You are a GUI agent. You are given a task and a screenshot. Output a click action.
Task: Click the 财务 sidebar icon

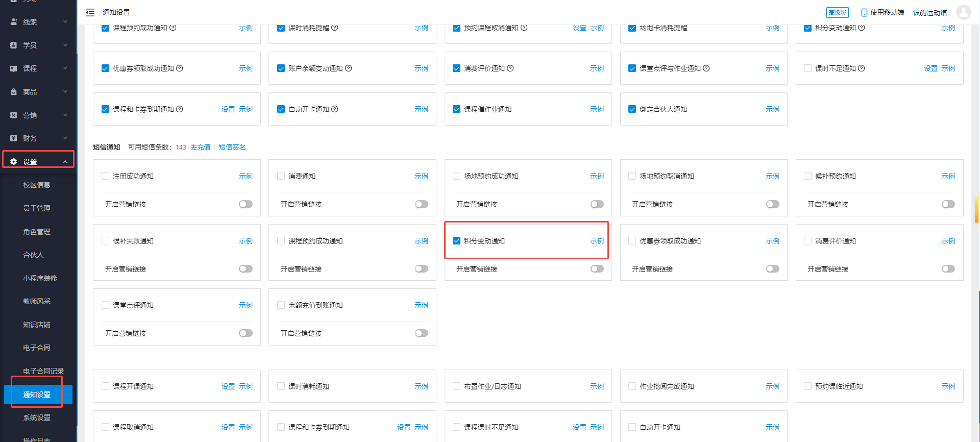[x=14, y=138]
